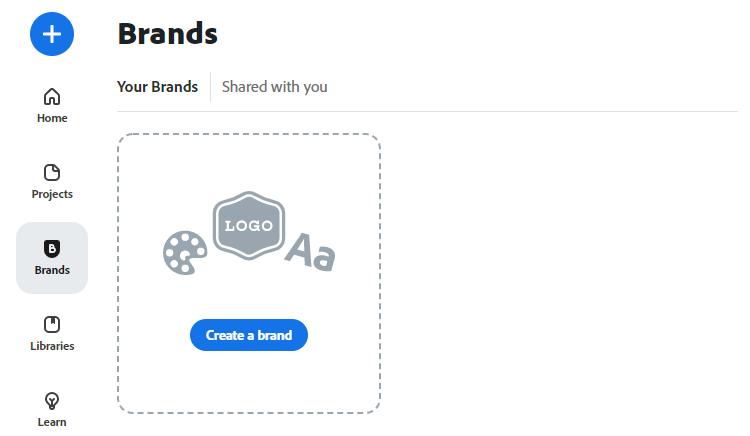Image resolution: width=750 pixels, height=436 pixels.
Task: Switch to Your Brands tab
Action: pos(157,87)
